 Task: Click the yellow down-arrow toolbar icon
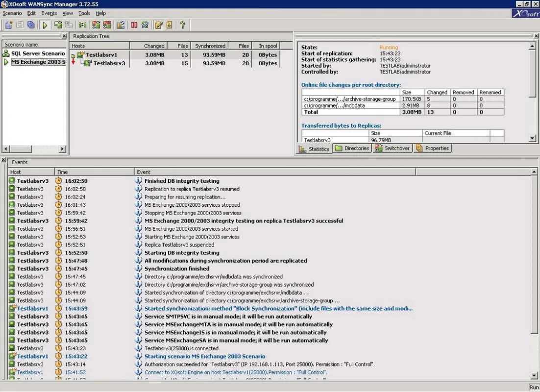[x=169, y=25]
